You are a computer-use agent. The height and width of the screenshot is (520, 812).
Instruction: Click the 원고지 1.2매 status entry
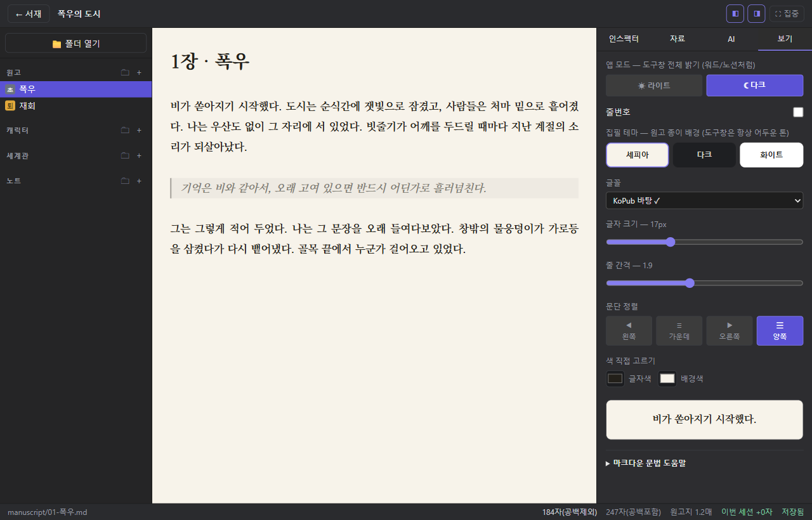point(691,512)
